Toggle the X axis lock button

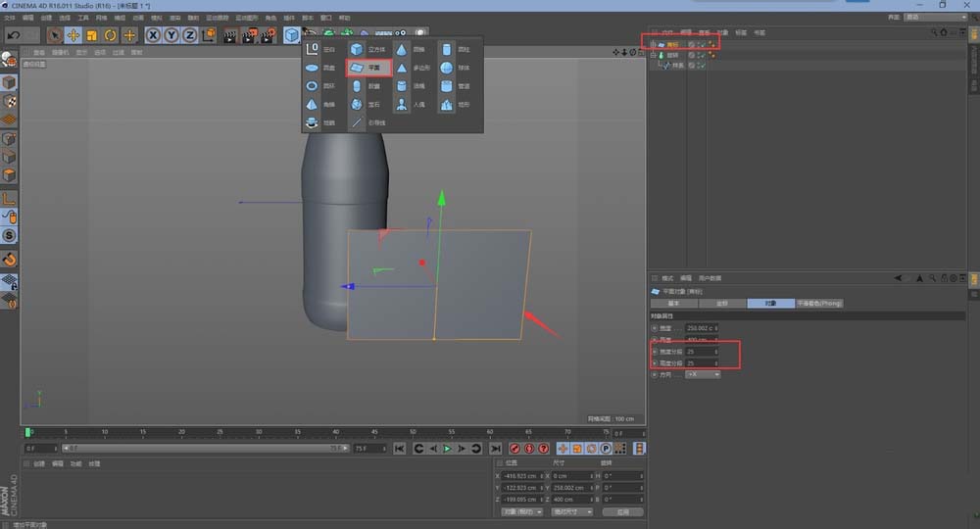(x=154, y=35)
